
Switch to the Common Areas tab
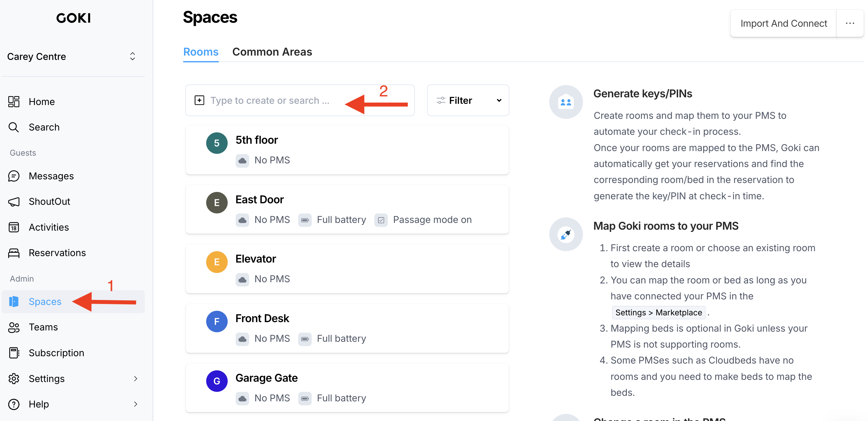coord(272,52)
